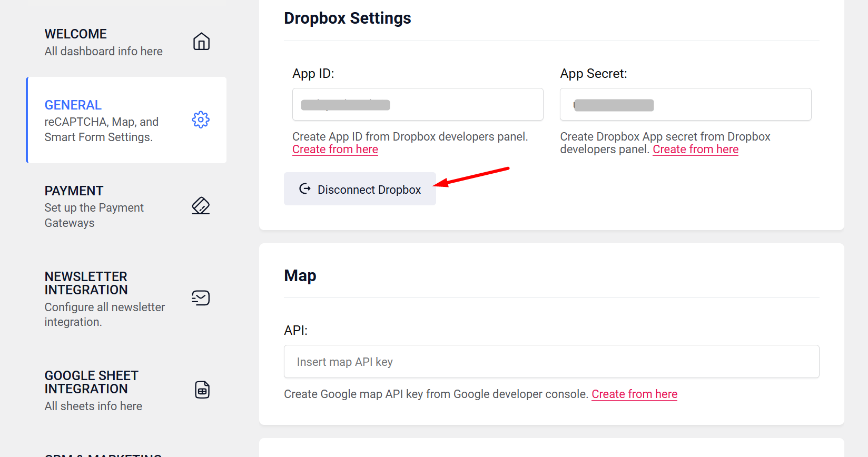Click the API: label
This screenshot has height=457, width=868.
point(296,331)
